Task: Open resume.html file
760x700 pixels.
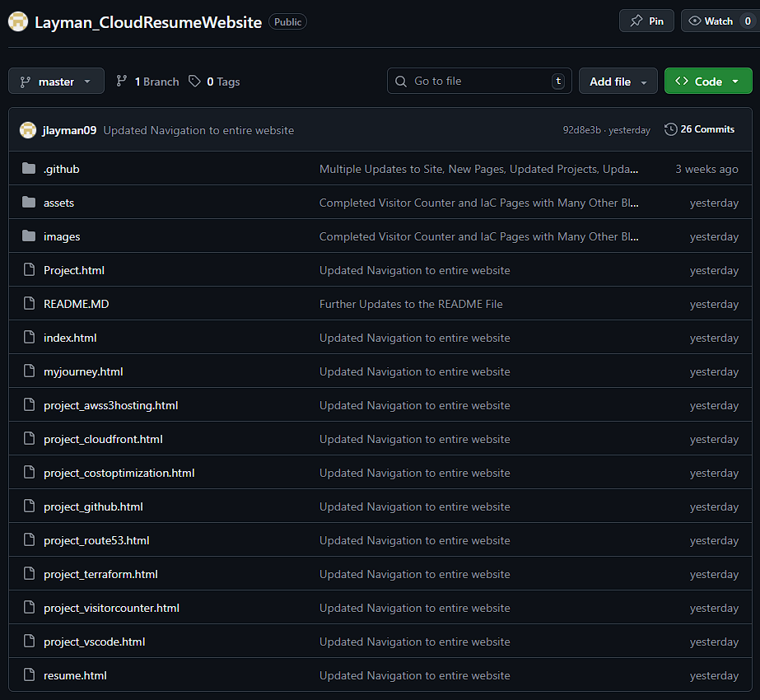Action: pos(75,675)
